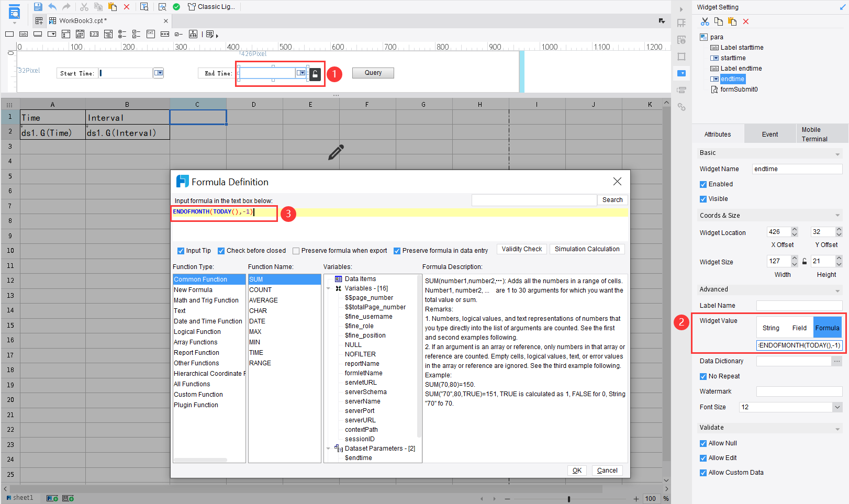
Task: Uncheck the Check before closed option
Action: [x=221, y=250]
